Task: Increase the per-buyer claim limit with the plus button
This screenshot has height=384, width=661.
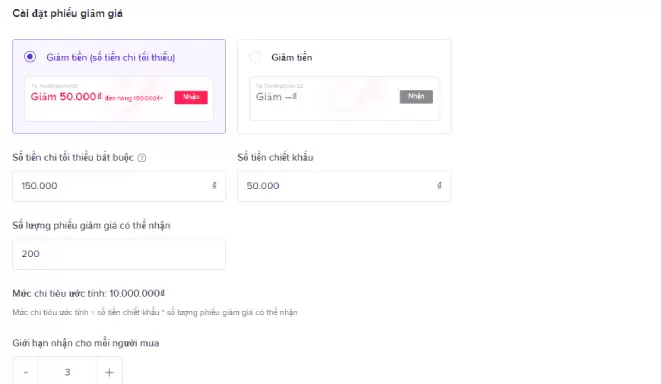Action: (110, 372)
